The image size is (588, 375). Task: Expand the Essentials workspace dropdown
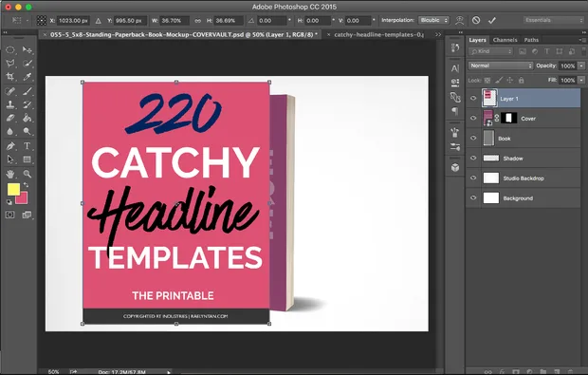pos(553,20)
